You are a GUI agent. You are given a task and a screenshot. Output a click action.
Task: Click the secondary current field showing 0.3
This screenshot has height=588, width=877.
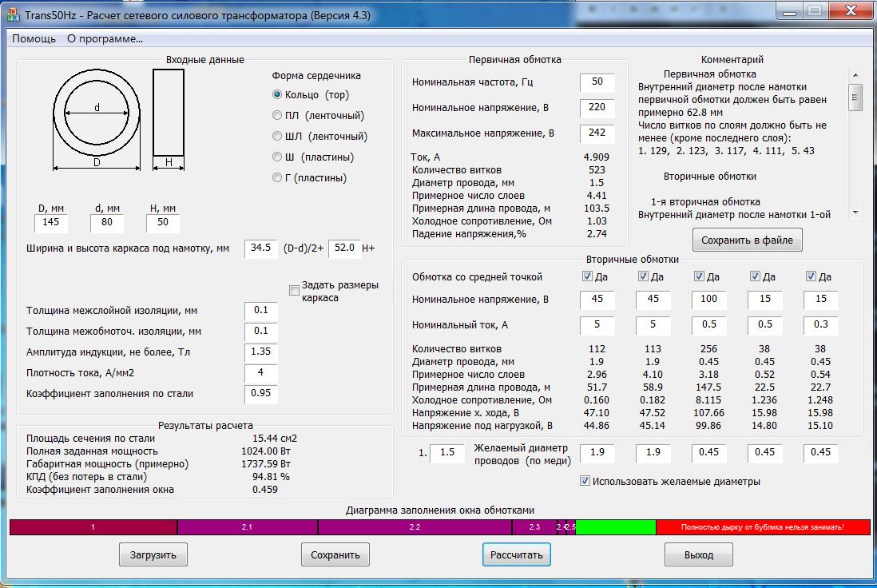[820, 325]
